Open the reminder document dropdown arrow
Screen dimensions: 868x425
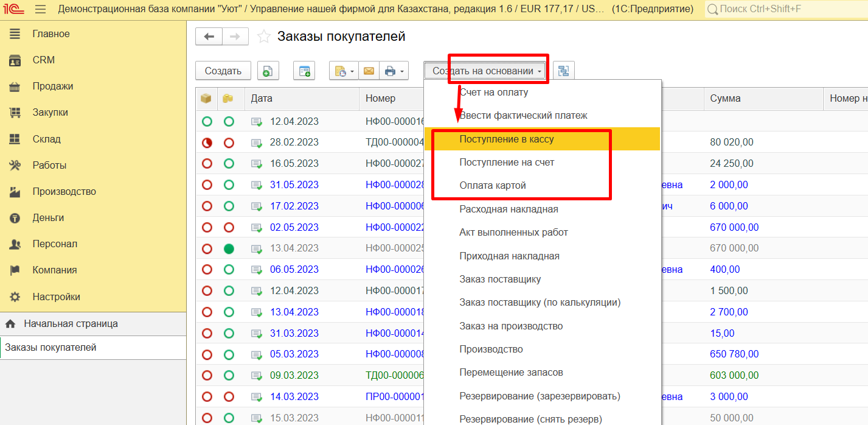[352, 72]
